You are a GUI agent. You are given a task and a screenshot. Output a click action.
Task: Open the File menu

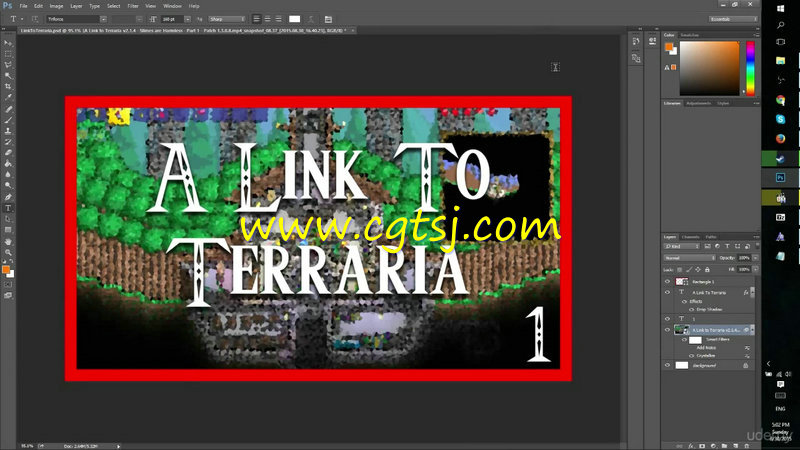(23, 6)
